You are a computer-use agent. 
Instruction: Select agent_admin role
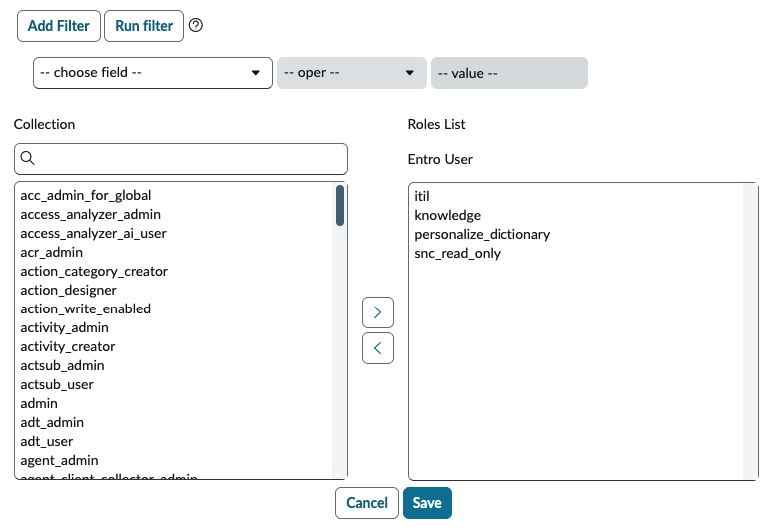click(x=60, y=461)
